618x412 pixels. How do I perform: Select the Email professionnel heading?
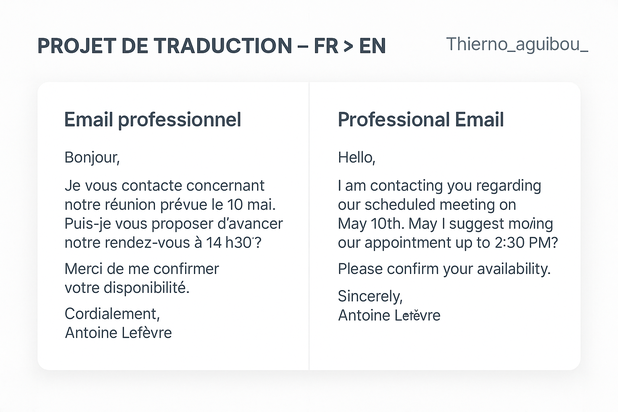point(153,120)
